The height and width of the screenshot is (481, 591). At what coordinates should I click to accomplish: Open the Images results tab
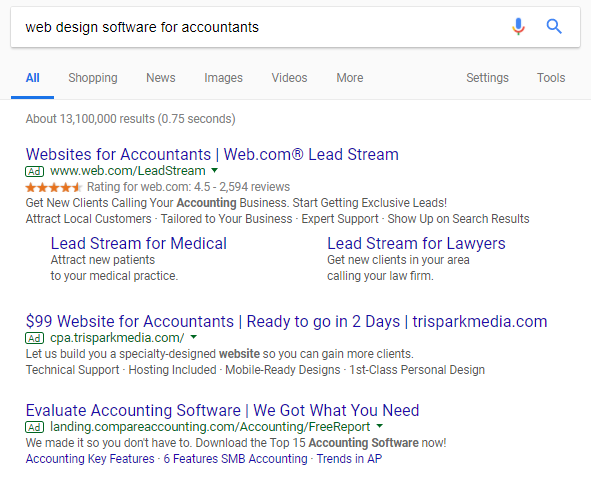pos(224,78)
